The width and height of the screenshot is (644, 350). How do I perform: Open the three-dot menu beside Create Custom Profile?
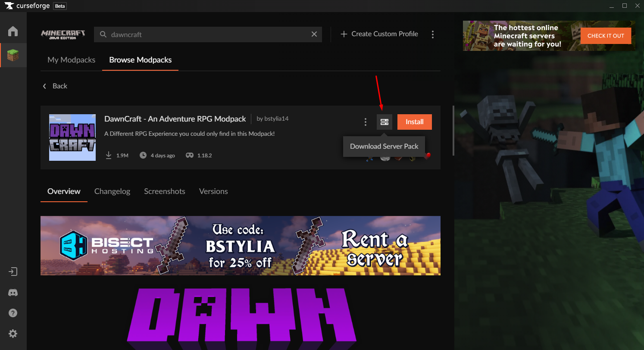(x=433, y=34)
